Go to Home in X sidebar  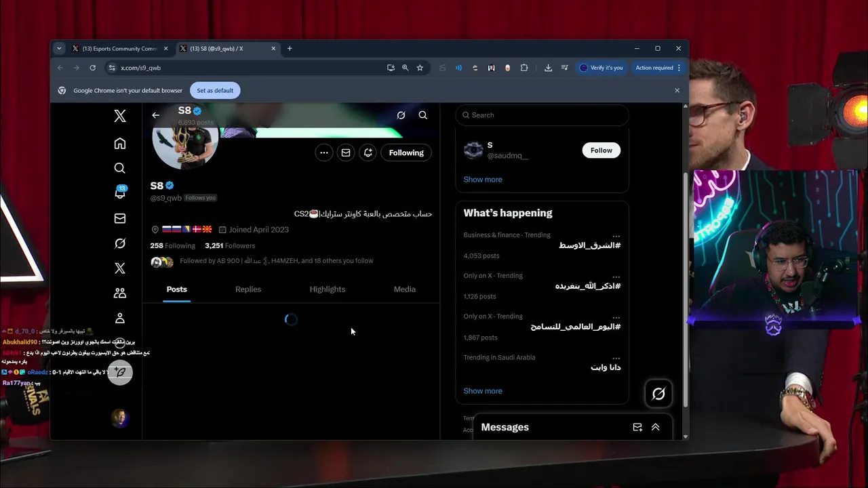tap(120, 143)
